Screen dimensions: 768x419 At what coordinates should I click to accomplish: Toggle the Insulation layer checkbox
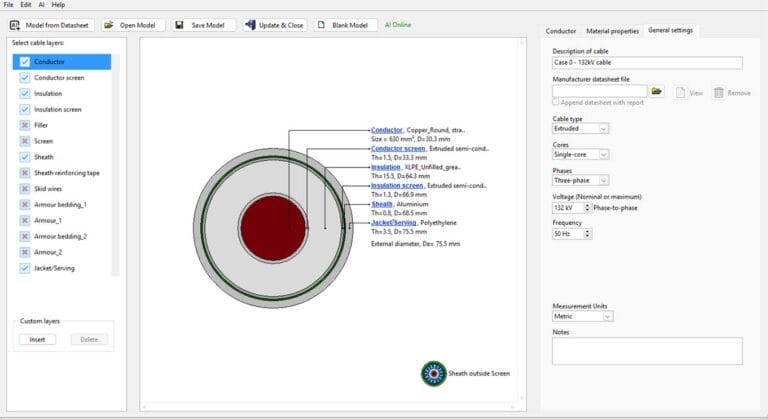pos(24,93)
